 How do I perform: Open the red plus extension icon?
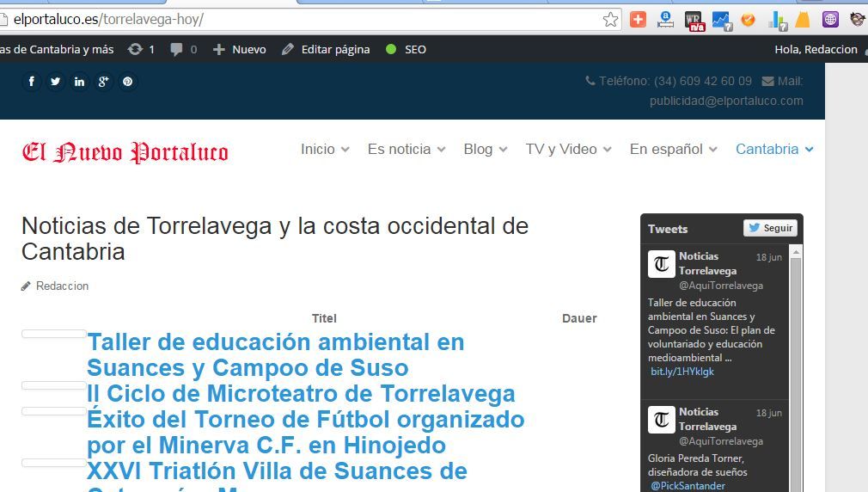click(x=638, y=20)
